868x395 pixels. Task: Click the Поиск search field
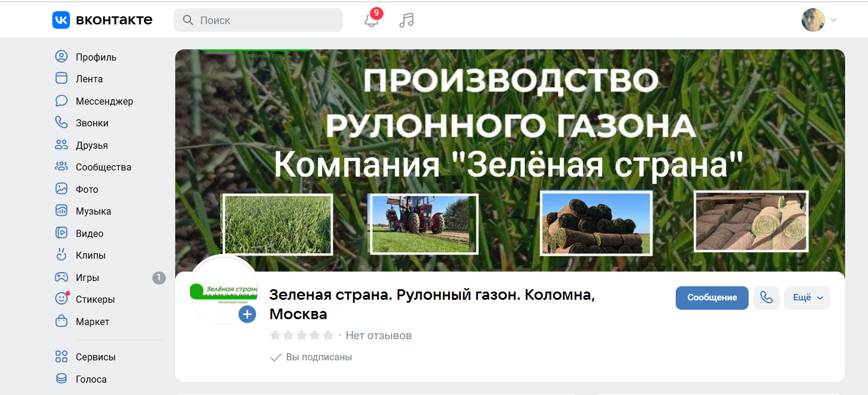point(258,20)
